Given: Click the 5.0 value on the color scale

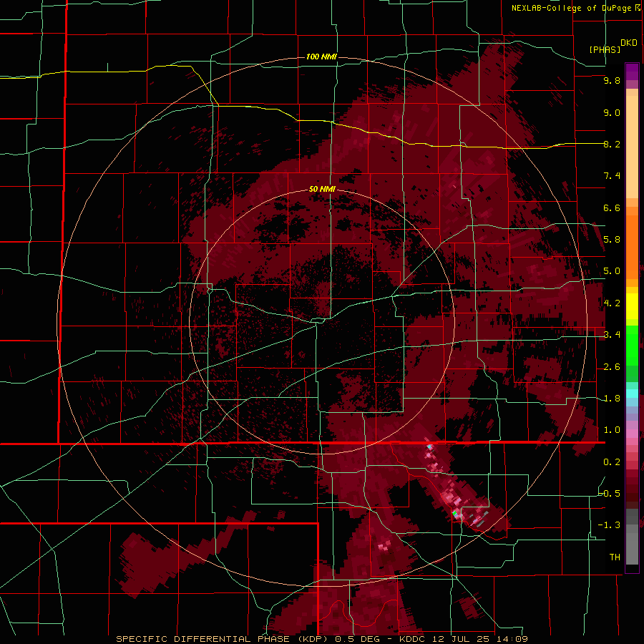Looking at the screenshot, I should coord(612,271).
